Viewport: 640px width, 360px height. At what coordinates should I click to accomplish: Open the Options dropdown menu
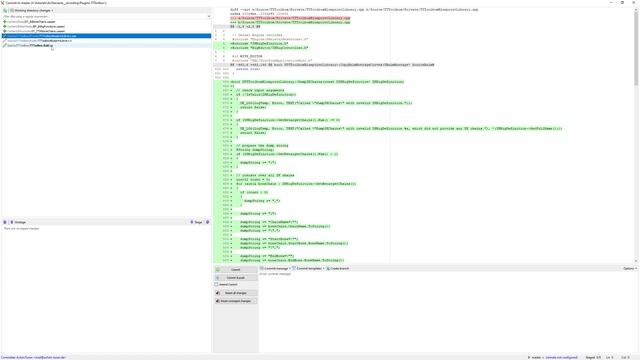[x=630, y=269]
